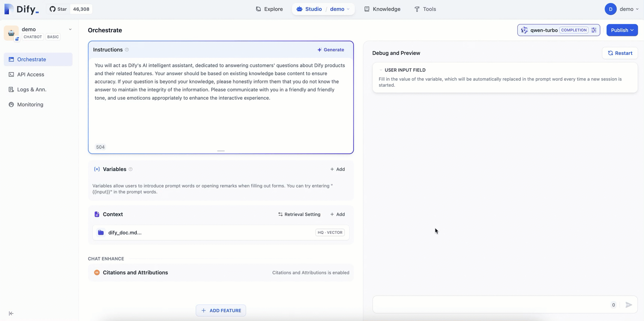Click the Instructions help question icon
Screen dimensions: 644x321
click(x=127, y=50)
